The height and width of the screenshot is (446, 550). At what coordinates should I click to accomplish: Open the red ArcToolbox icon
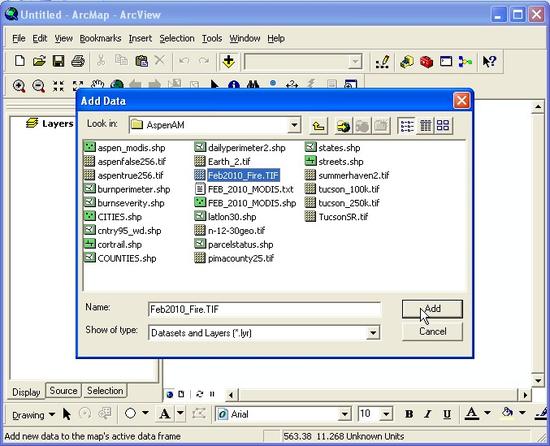pyautogui.click(x=426, y=62)
